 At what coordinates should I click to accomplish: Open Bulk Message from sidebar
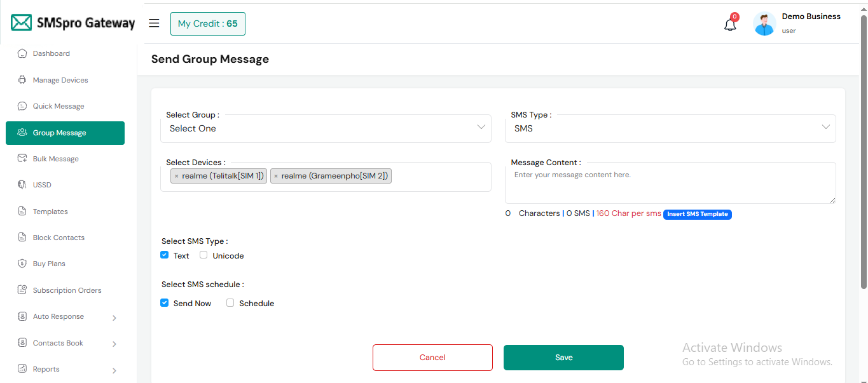(x=56, y=159)
